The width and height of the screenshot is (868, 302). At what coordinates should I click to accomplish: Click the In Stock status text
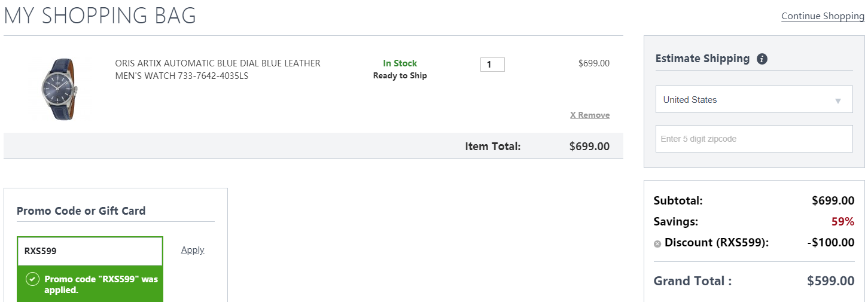[x=400, y=63]
